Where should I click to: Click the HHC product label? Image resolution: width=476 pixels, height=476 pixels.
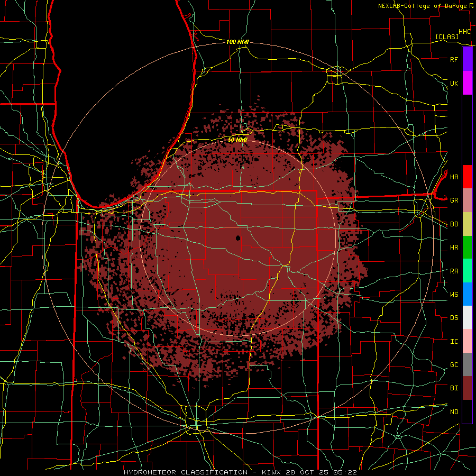coord(464,32)
